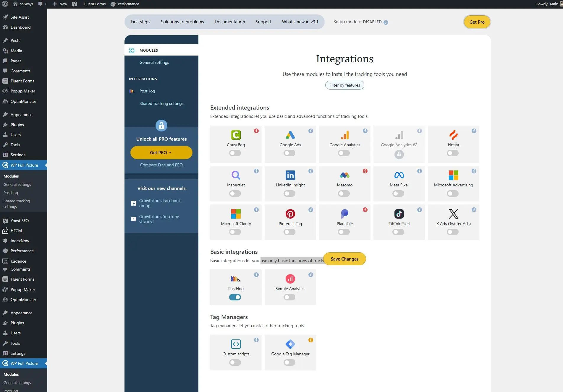Disable the PostHog toggle
The height and width of the screenshot is (392, 563).
click(x=235, y=297)
